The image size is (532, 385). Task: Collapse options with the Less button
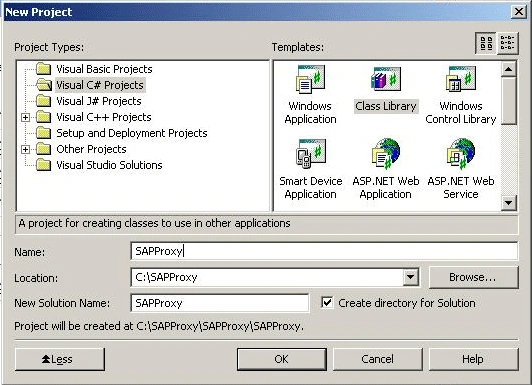click(x=60, y=359)
